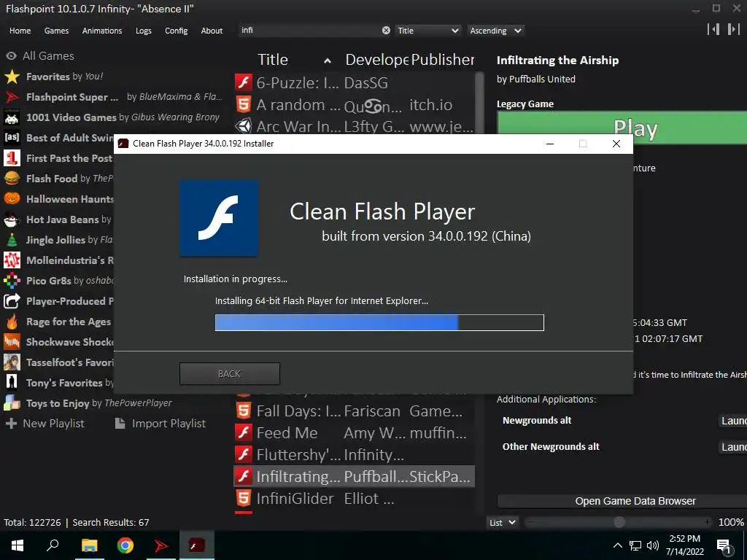Click the All Games eye icon

(x=12, y=56)
